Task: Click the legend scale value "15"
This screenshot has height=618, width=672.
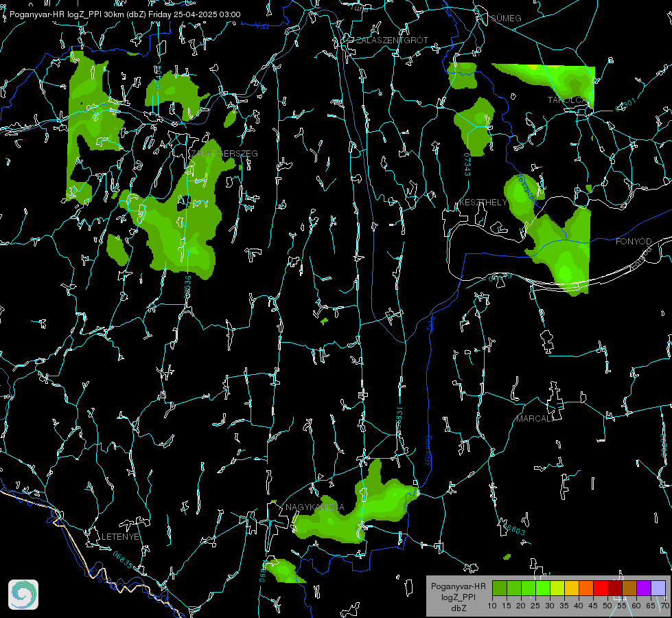Action: (x=507, y=606)
